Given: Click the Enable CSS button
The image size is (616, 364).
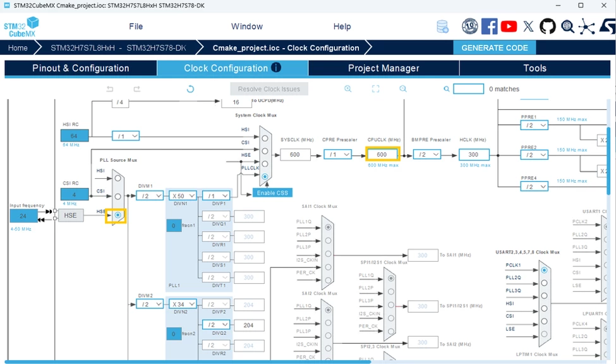Looking at the screenshot, I should 272,193.
